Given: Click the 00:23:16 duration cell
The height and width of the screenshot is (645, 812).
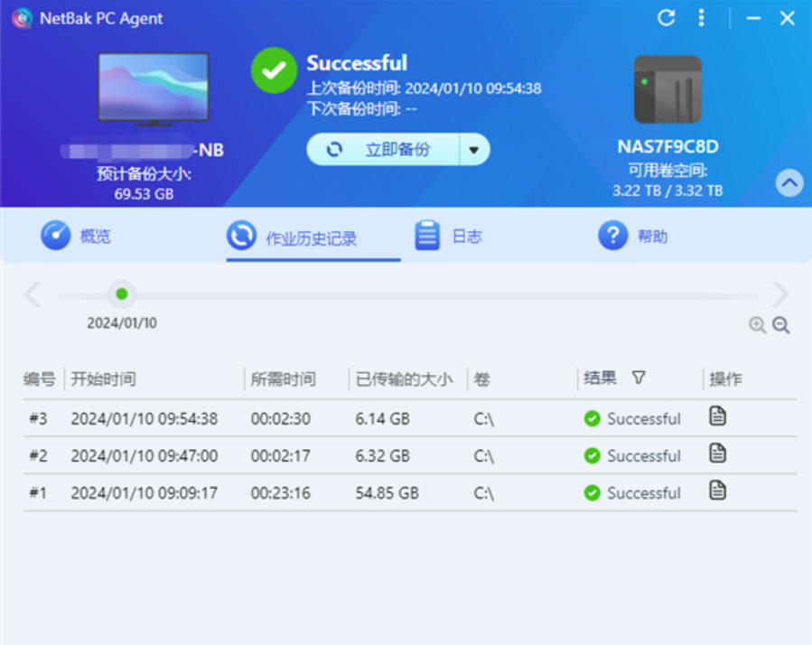Looking at the screenshot, I should 281,492.
